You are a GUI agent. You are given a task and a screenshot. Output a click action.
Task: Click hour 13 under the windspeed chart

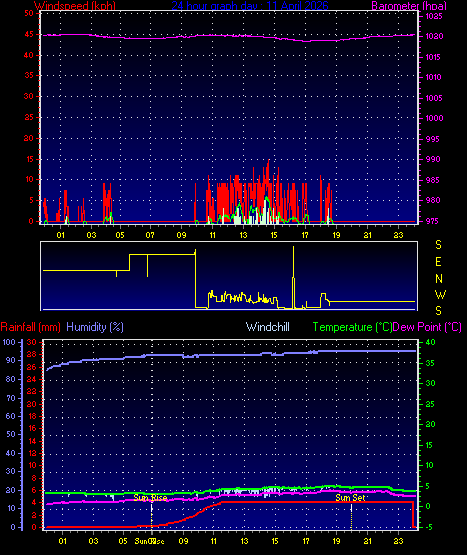click(x=243, y=235)
